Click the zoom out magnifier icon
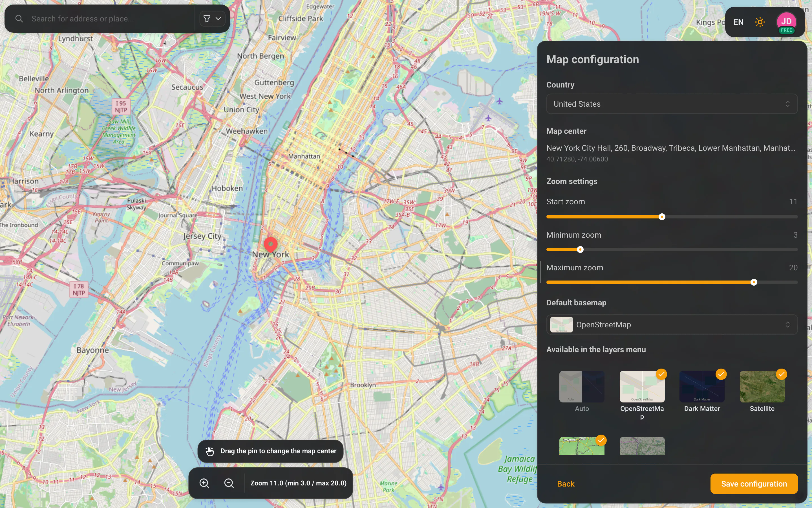The height and width of the screenshot is (508, 812). coord(229,483)
